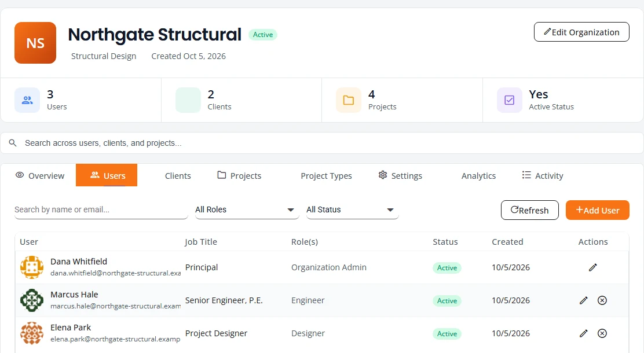Open the Clients tab
This screenshot has height=353, width=644.
(178, 176)
